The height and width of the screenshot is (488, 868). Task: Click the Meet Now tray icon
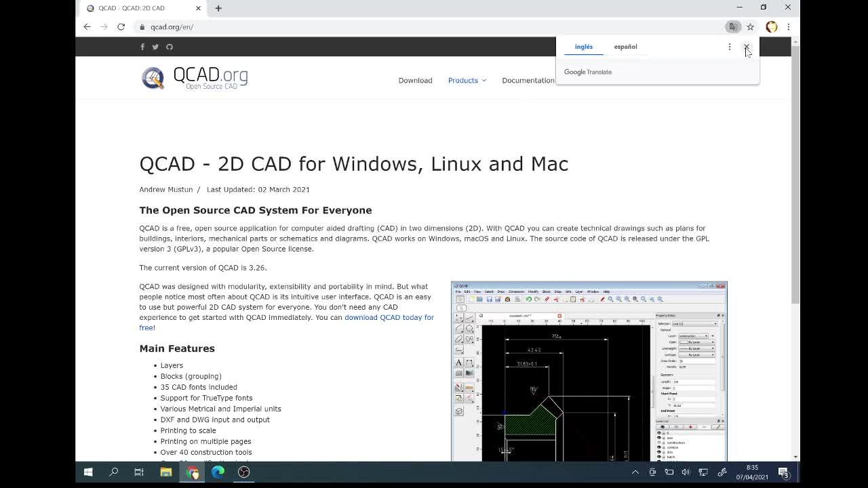pyautogui.click(x=652, y=472)
